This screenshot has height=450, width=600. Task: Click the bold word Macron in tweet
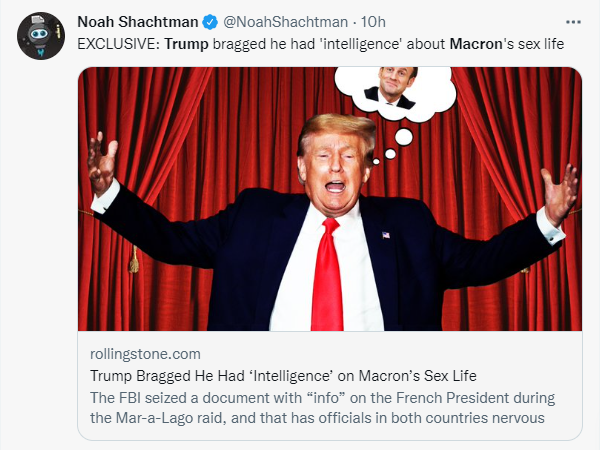pos(477,45)
